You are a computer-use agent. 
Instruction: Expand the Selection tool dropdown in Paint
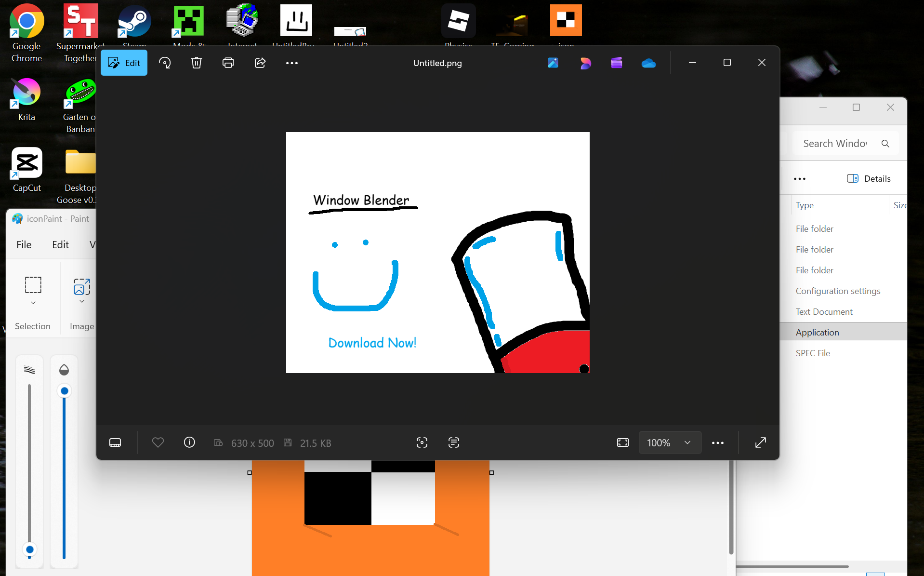click(x=33, y=303)
